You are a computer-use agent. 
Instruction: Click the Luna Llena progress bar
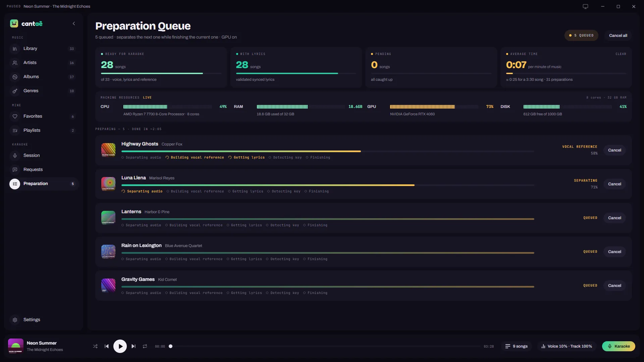click(x=328, y=185)
